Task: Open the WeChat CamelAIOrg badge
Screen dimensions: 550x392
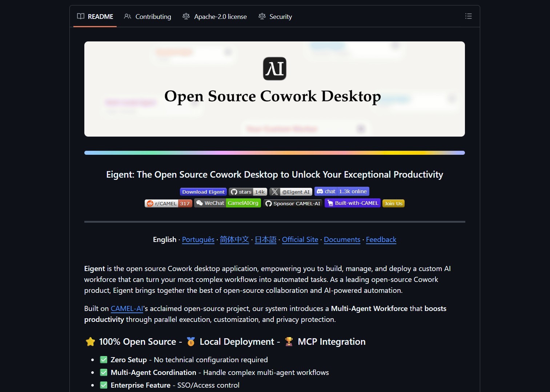Action: click(x=228, y=203)
